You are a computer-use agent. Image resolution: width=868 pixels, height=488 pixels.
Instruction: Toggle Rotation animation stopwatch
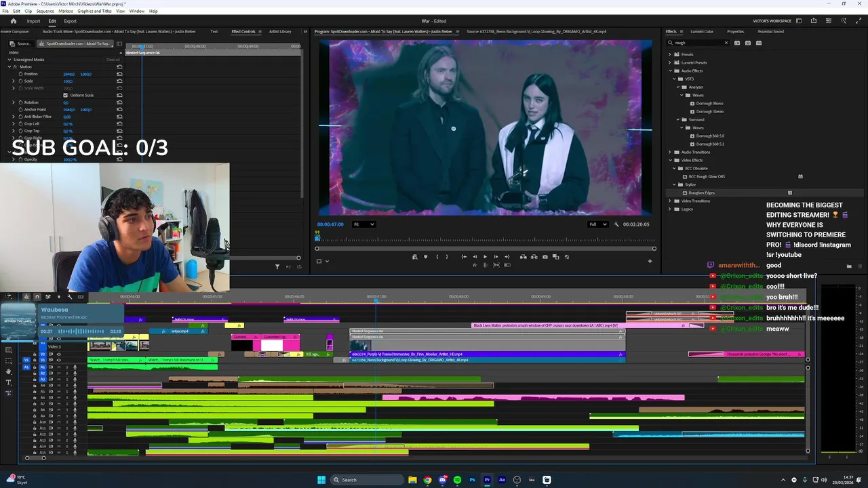point(21,102)
